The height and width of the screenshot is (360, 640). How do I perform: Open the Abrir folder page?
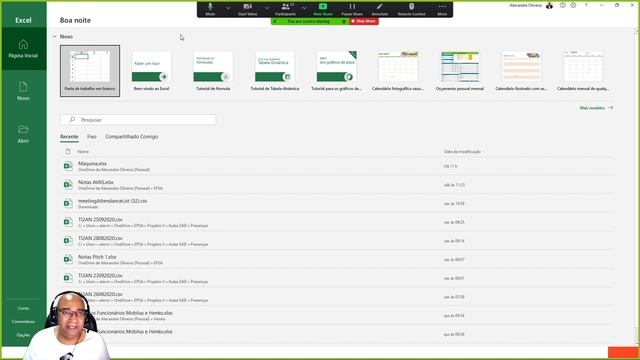23,134
